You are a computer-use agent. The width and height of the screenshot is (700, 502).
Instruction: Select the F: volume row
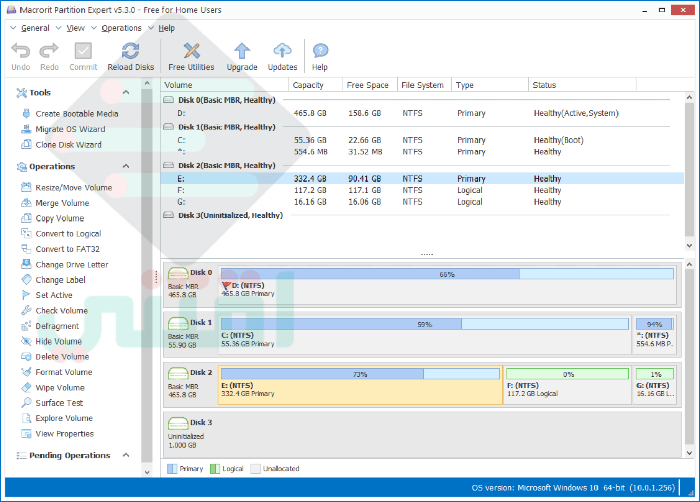(422, 190)
